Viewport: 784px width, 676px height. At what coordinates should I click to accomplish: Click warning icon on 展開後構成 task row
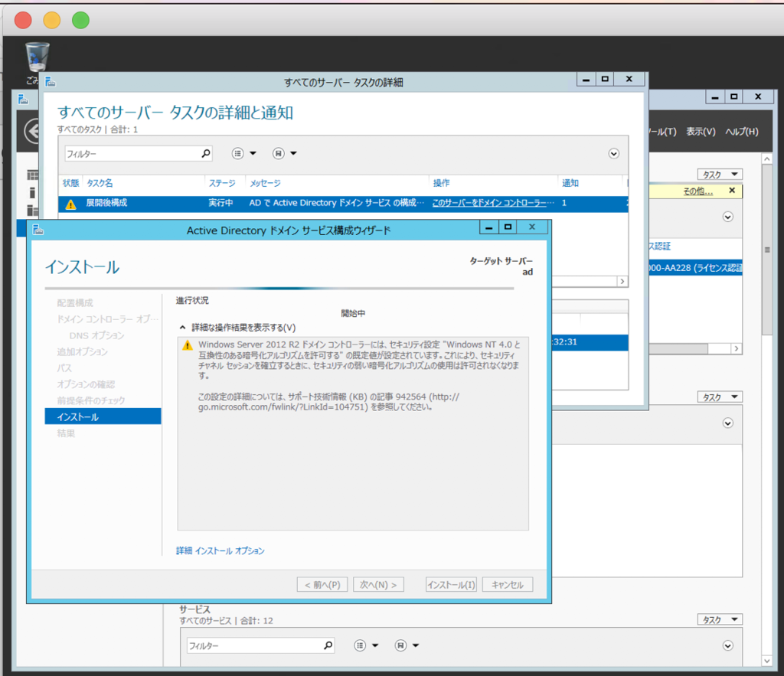71,204
